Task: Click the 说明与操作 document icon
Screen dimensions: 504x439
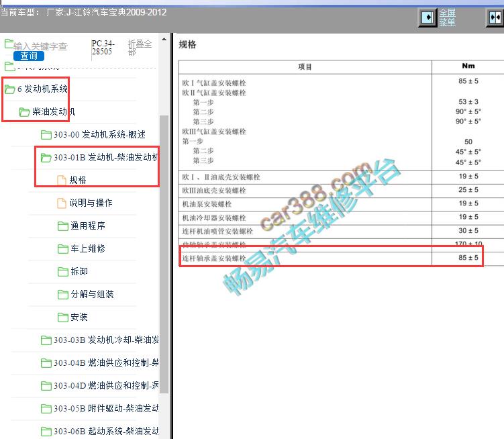Action: point(61,203)
